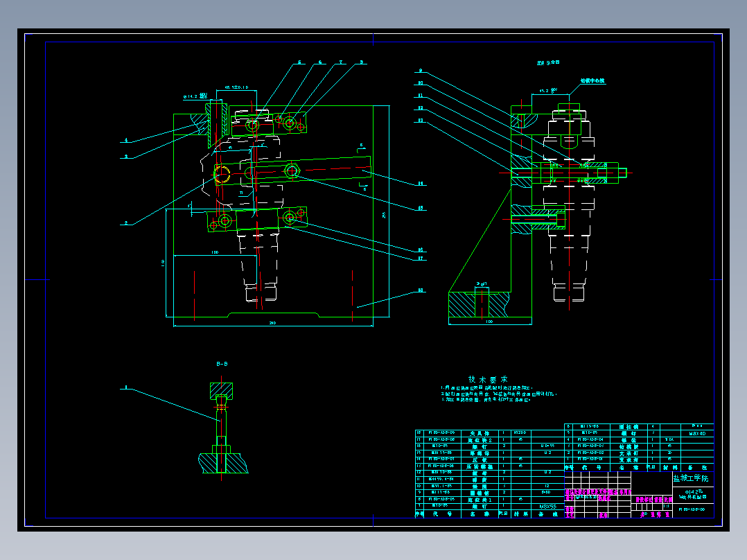This screenshot has width=747, height=560.
Task: Select balloon label 13 in side view
Action: [420, 120]
